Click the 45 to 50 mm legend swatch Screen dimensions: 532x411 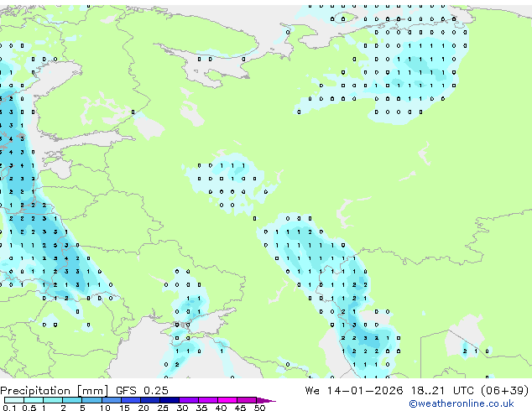(247, 400)
